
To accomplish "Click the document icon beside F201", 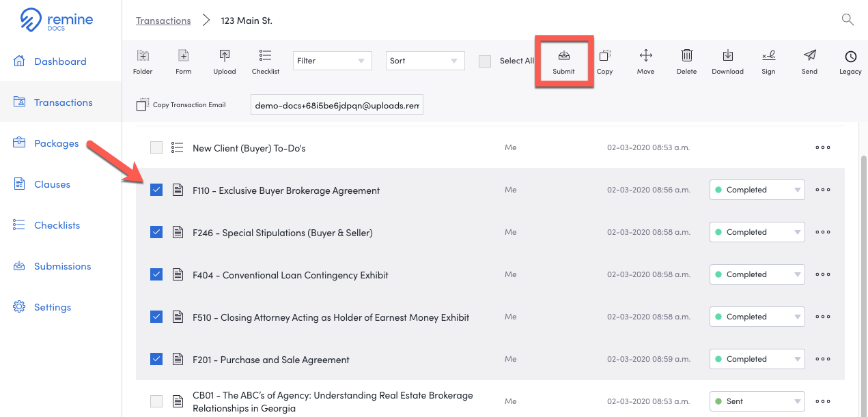I will tap(178, 359).
